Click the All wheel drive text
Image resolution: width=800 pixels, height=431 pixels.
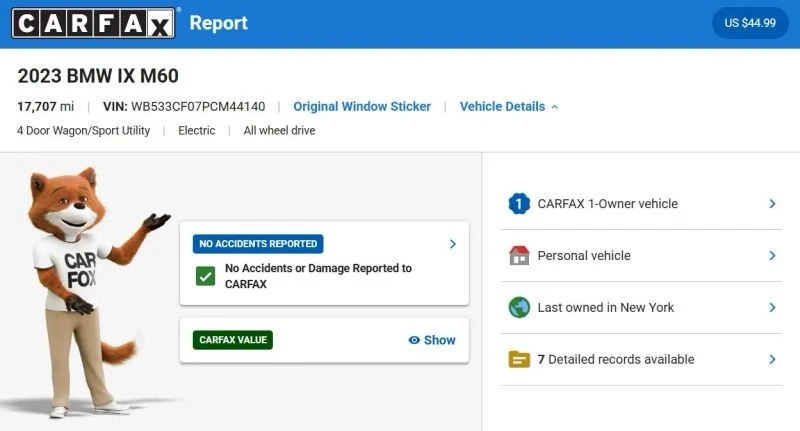pos(279,131)
